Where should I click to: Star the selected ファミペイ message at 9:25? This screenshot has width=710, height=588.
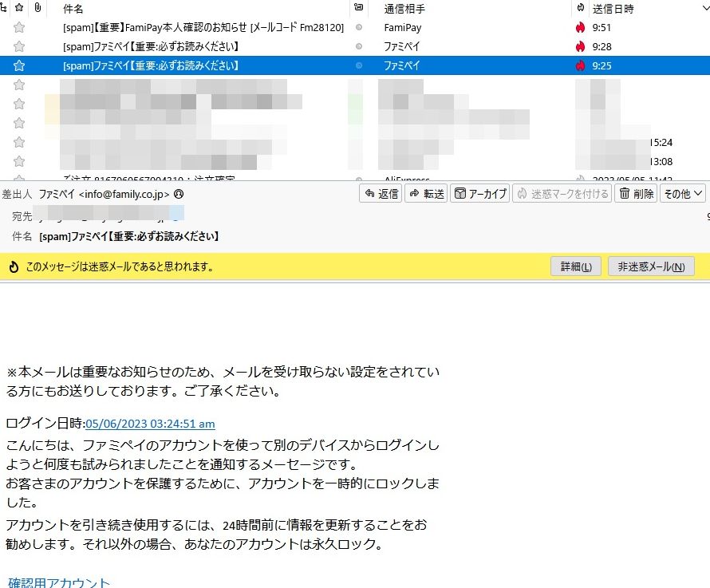(x=19, y=65)
